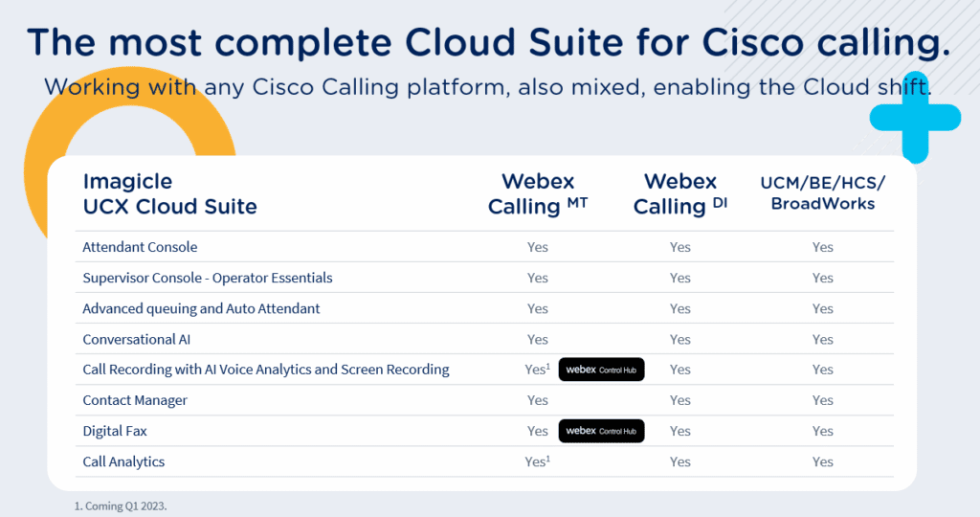Image resolution: width=980 pixels, height=517 pixels.
Task: Click the Digital Fax row label
Action: [x=115, y=431]
